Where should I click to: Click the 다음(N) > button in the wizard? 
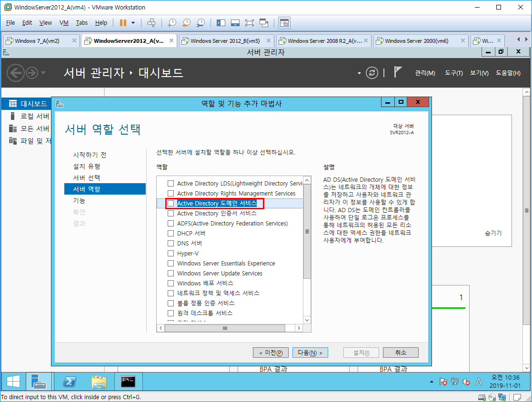310,353
